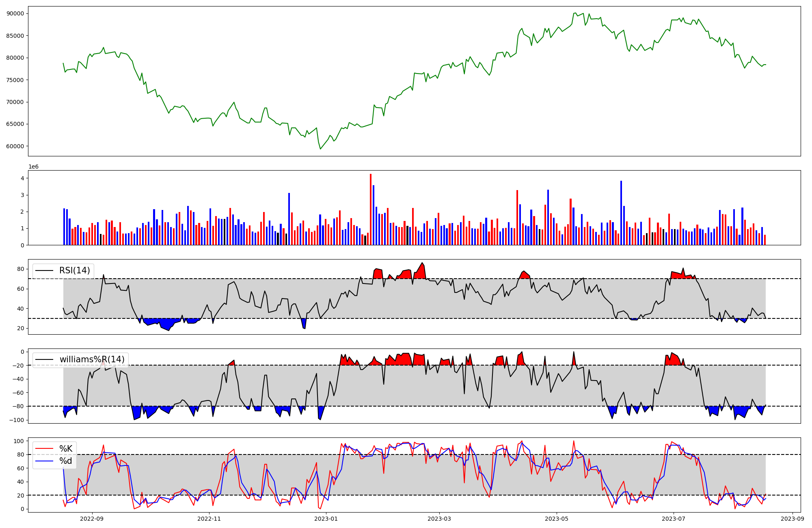Click the williams%R(14) legend entry

92,359
